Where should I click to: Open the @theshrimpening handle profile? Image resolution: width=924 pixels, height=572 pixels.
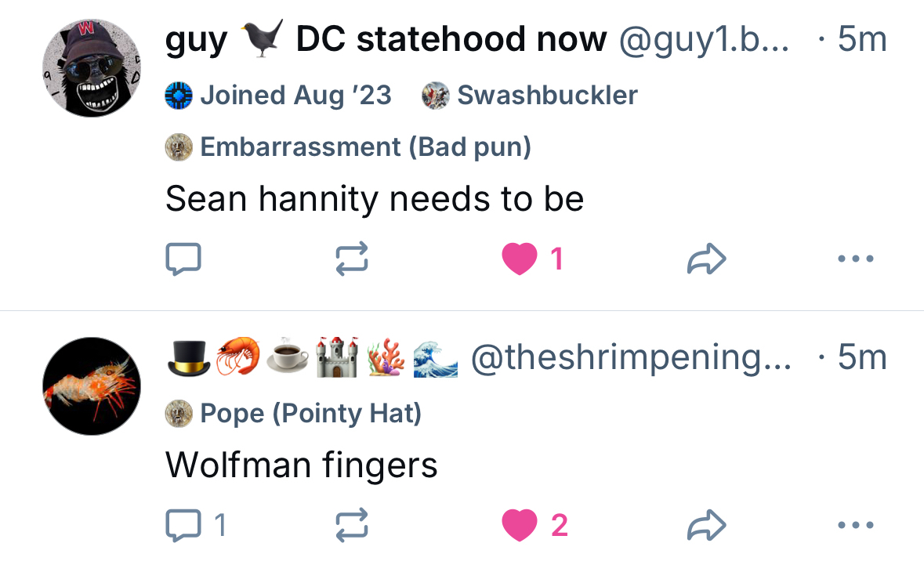pos(630,358)
